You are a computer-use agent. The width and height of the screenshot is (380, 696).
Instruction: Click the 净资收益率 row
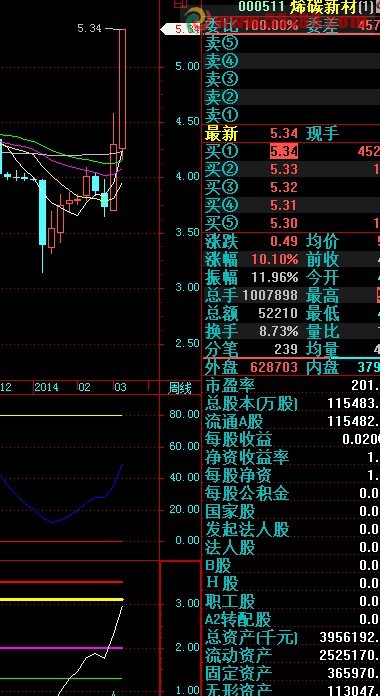(291, 457)
